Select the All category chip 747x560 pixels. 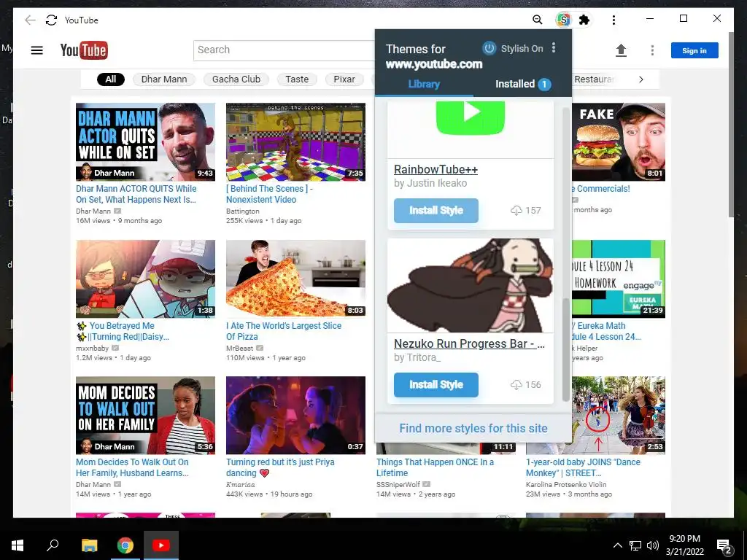pos(111,79)
